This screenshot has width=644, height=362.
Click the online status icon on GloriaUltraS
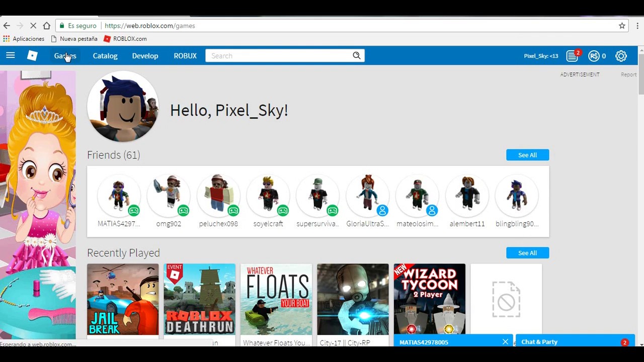[382, 211]
